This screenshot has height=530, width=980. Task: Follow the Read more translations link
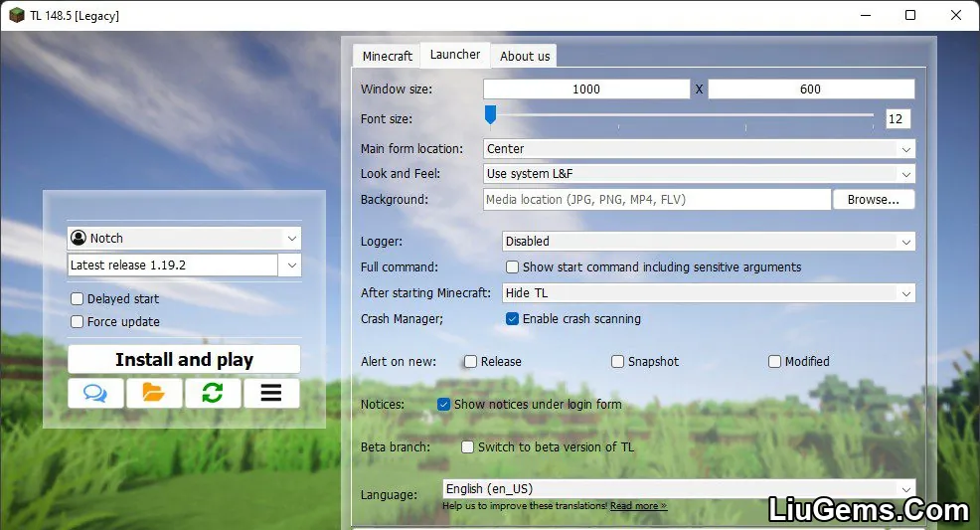pos(638,505)
